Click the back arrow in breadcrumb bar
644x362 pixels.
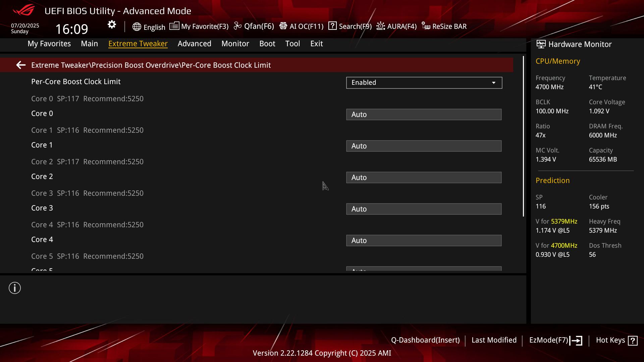pos(21,65)
